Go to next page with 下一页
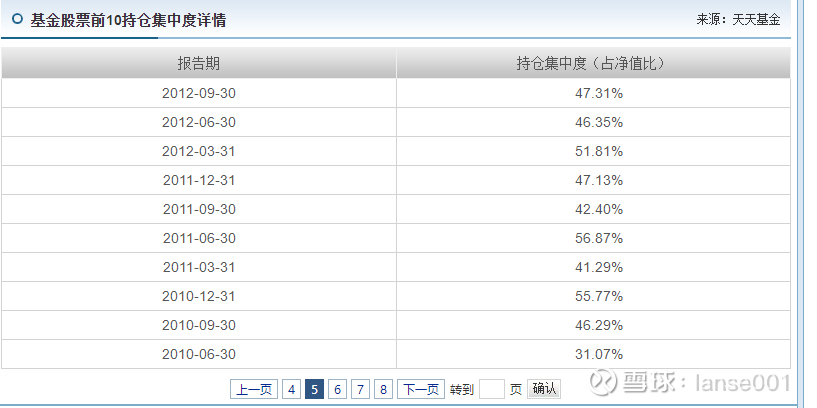The width and height of the screenshot is (817, 408). click(421, 389)
